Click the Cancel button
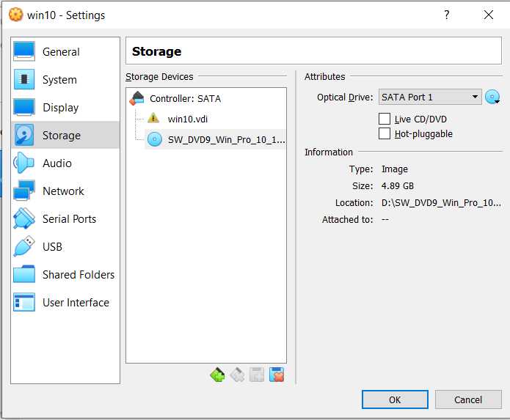510x420 pixels. [468, 399]
